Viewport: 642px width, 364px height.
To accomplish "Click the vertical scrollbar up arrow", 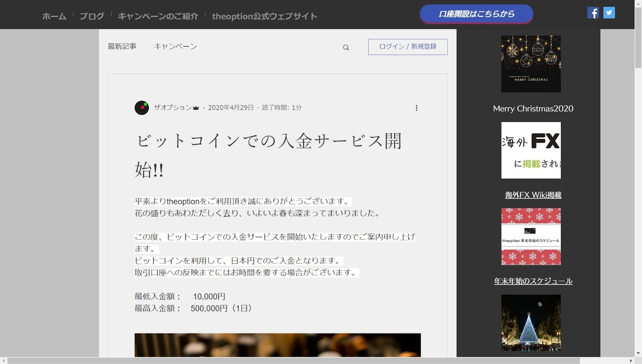I will point(638,3).
